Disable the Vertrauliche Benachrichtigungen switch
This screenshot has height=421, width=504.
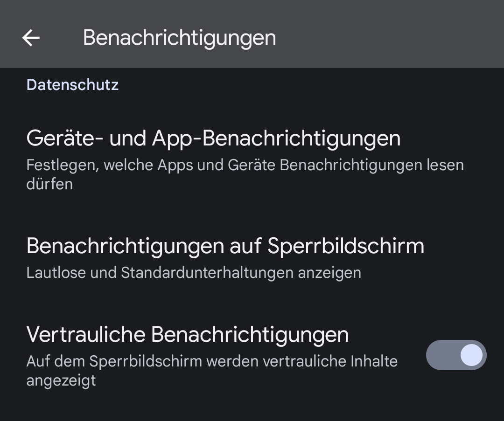pos(456,355)
